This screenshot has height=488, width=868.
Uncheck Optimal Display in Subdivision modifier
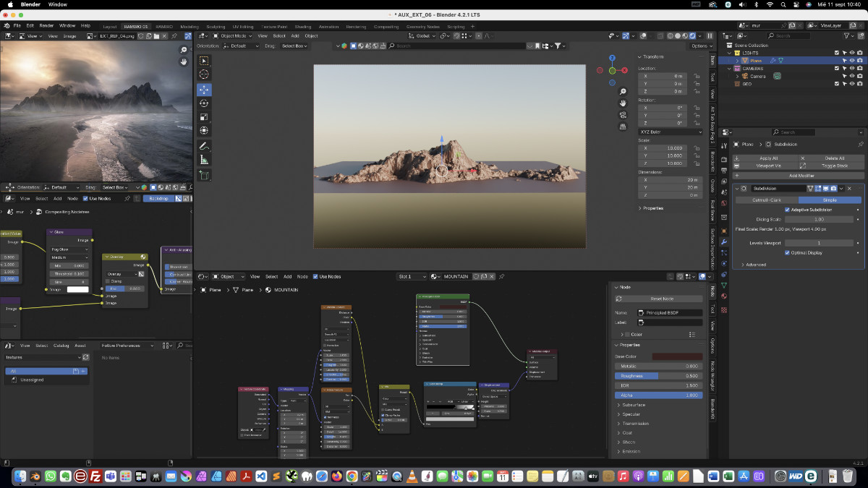point(787,252)
